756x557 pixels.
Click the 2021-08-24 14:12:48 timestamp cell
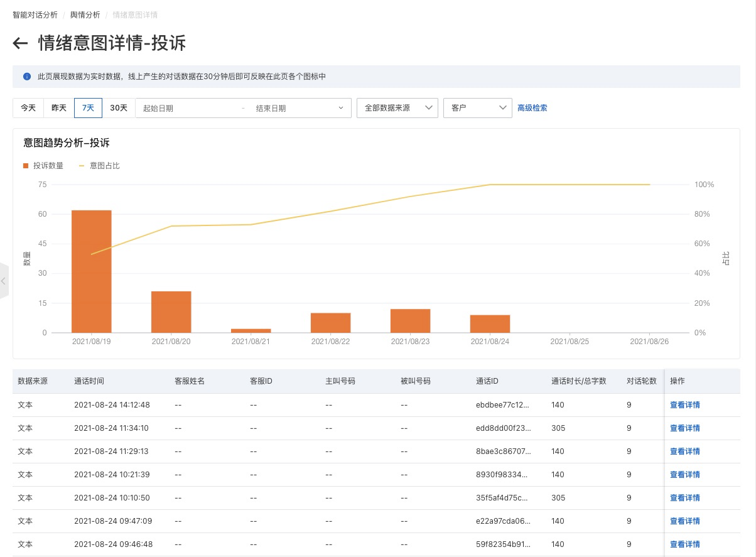(112, 405)
